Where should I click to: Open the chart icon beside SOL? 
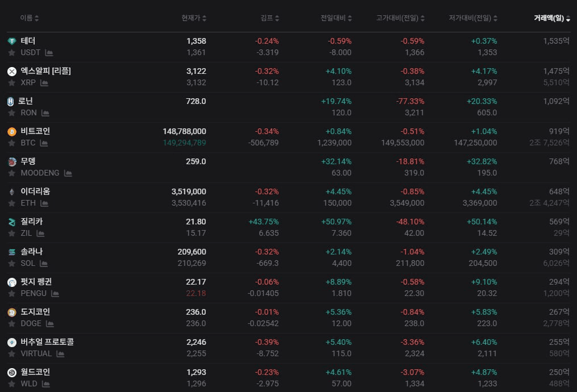click(44, 264)
